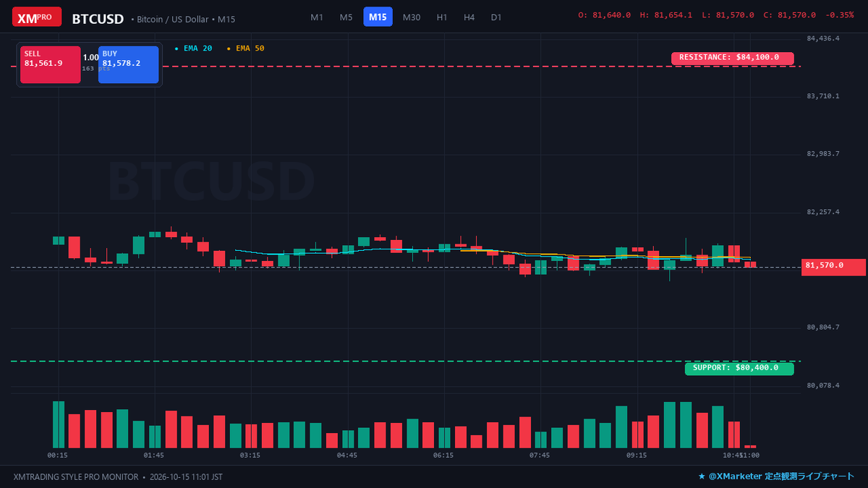The image size is (868, 488).
Task: Switch to the M1 timeframe
Action: pyautogui.click(x=317, y=17)
